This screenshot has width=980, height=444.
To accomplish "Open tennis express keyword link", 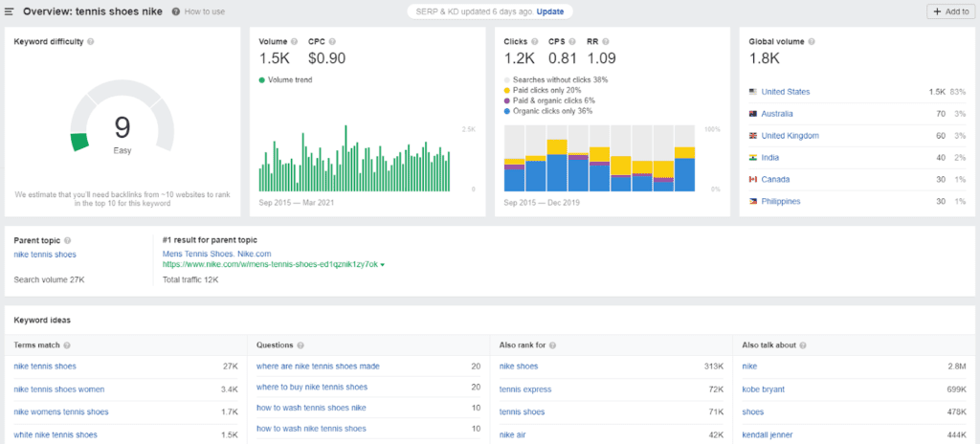I will [x=525, y=388].
